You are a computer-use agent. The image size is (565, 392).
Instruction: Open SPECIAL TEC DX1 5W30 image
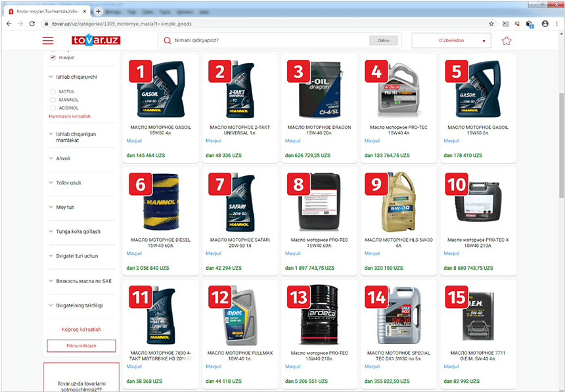pos(399,315)
